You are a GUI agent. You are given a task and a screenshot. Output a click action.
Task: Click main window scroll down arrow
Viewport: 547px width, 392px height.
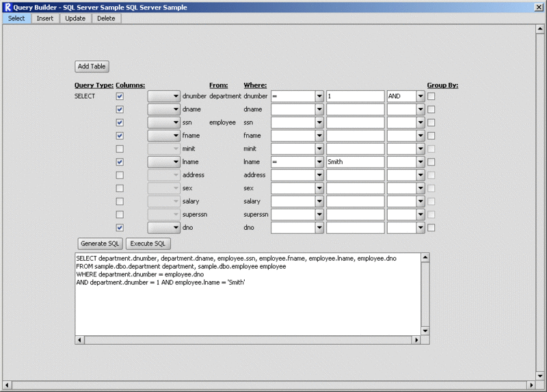tap(539, 376)
